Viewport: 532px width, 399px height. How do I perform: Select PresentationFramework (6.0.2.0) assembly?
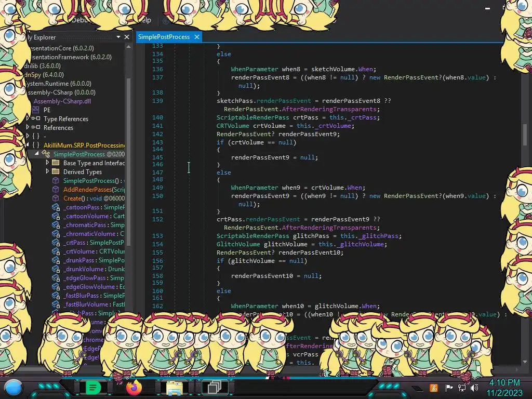[70, 57]
